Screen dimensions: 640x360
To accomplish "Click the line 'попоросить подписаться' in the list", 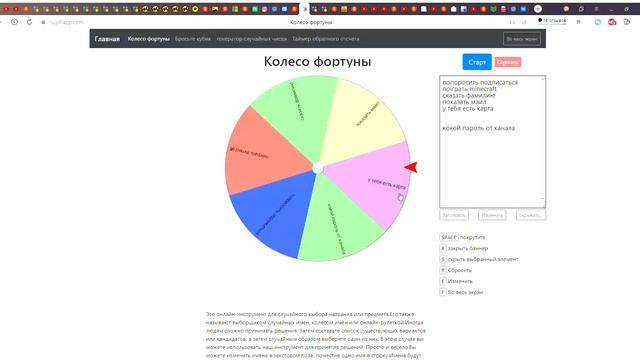I will pos(480,82).
